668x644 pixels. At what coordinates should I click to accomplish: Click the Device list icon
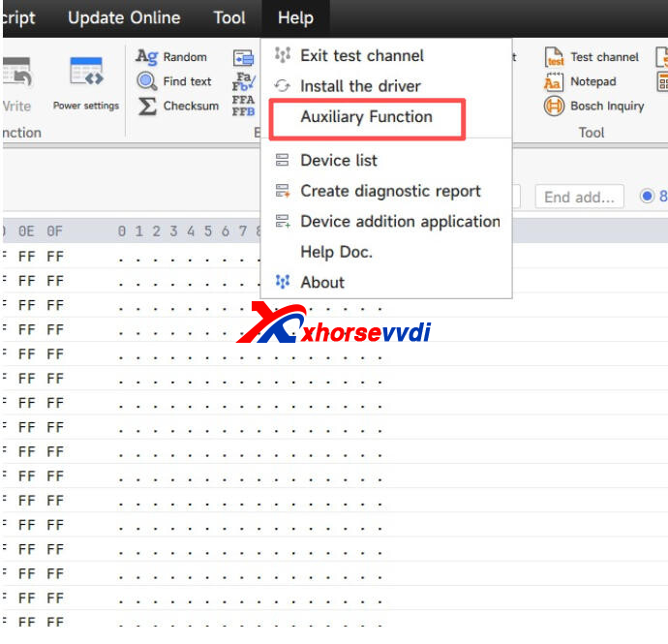tap(282, 160)
